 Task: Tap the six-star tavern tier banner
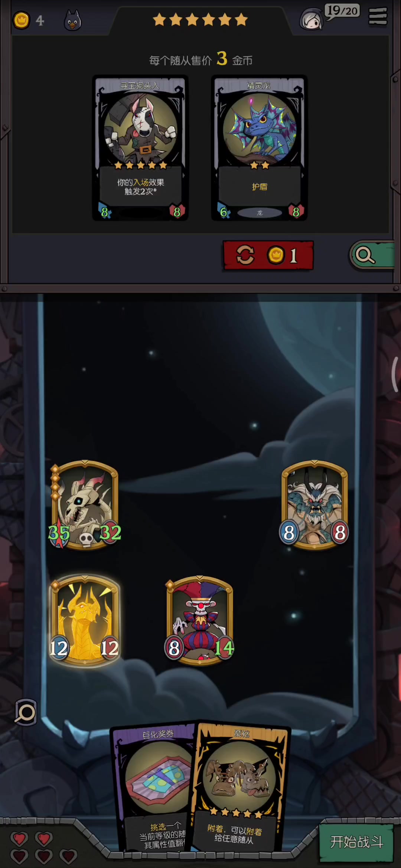pyautogui.click(x=200, y=19)
